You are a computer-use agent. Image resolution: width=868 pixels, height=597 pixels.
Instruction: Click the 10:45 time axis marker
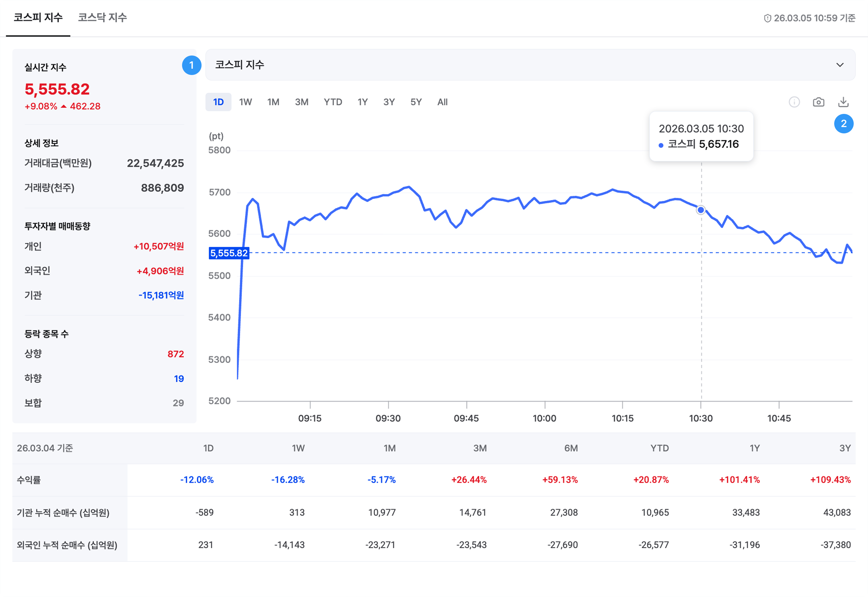(x=779, y=418)
